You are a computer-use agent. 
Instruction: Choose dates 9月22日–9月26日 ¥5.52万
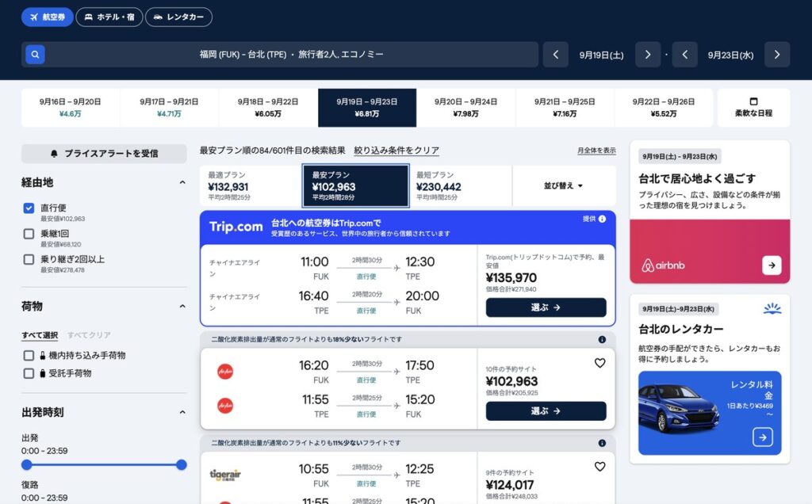664,108
